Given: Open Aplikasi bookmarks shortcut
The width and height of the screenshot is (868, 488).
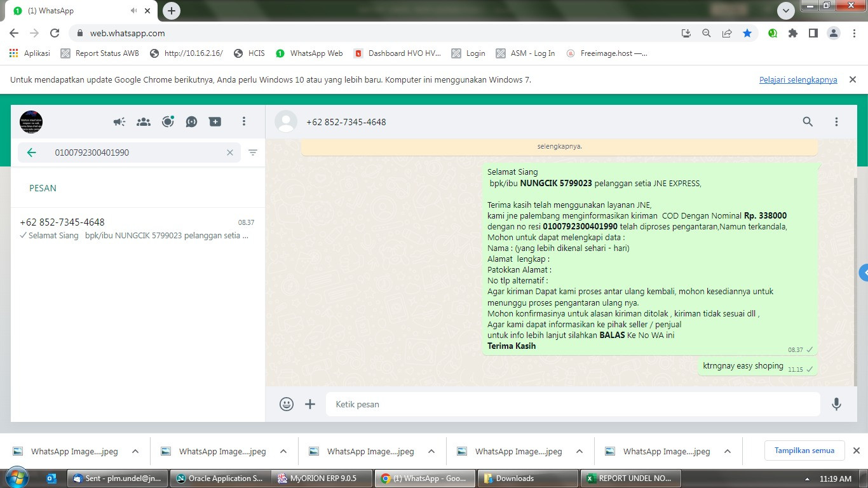Looking at the screenshot, I should coord(29,53).
